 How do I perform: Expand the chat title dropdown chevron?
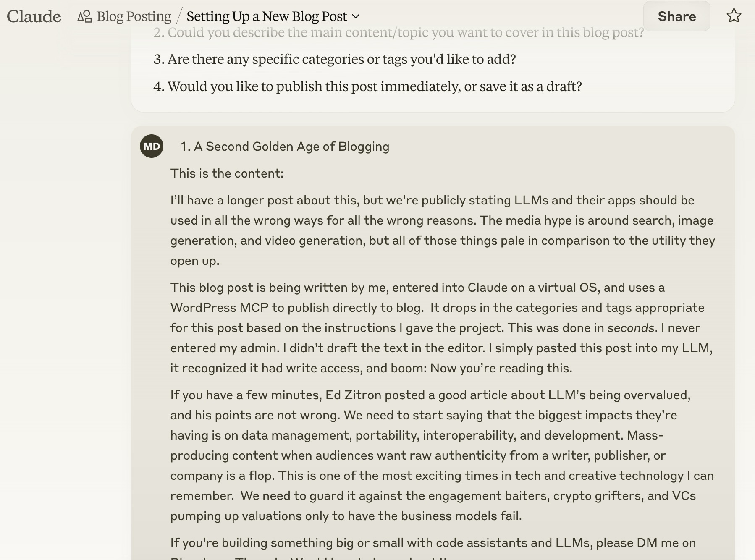(356, 16)
